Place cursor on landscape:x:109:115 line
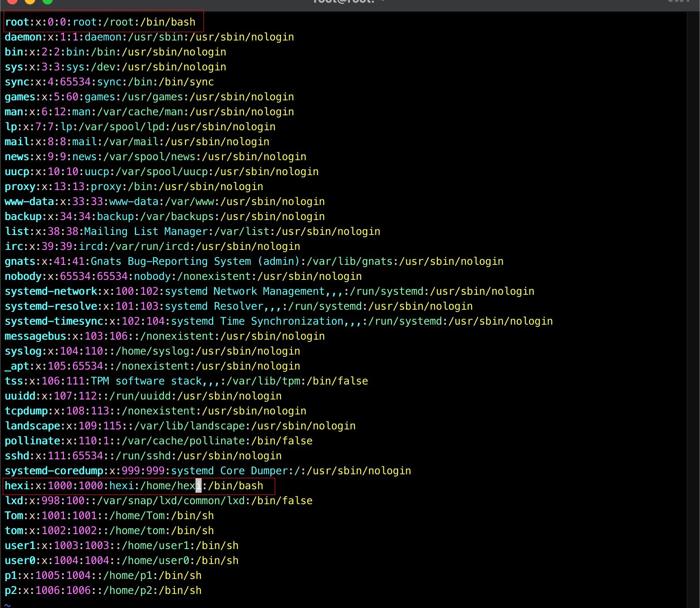700x608 pixels. (180, 426)
